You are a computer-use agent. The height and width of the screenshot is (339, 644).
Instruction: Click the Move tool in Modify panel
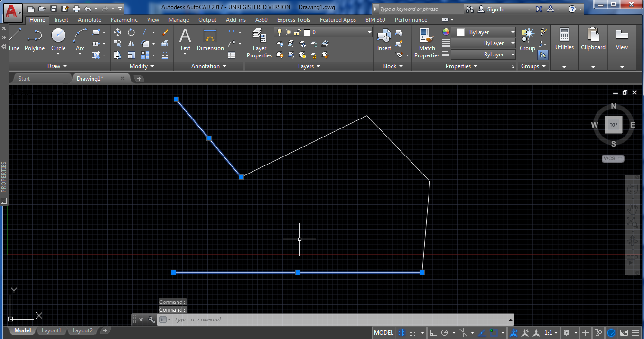coord(118,32)
